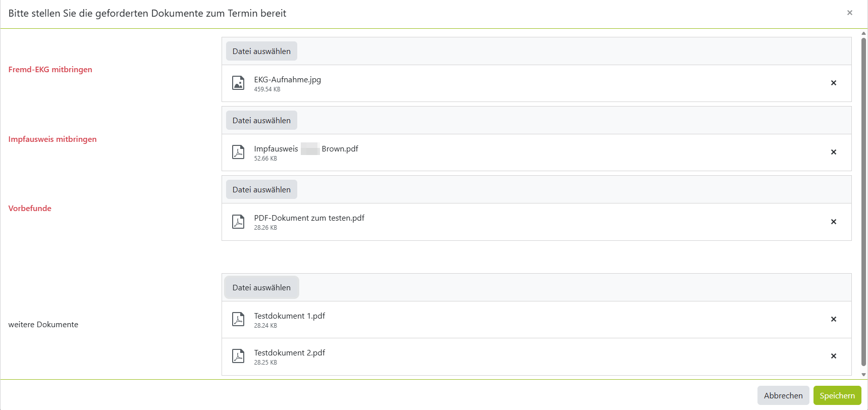This screenshot has height=410, width=868.
Task: Click the PDF icon beside Impfausweis file
Action: coord(238,152)
